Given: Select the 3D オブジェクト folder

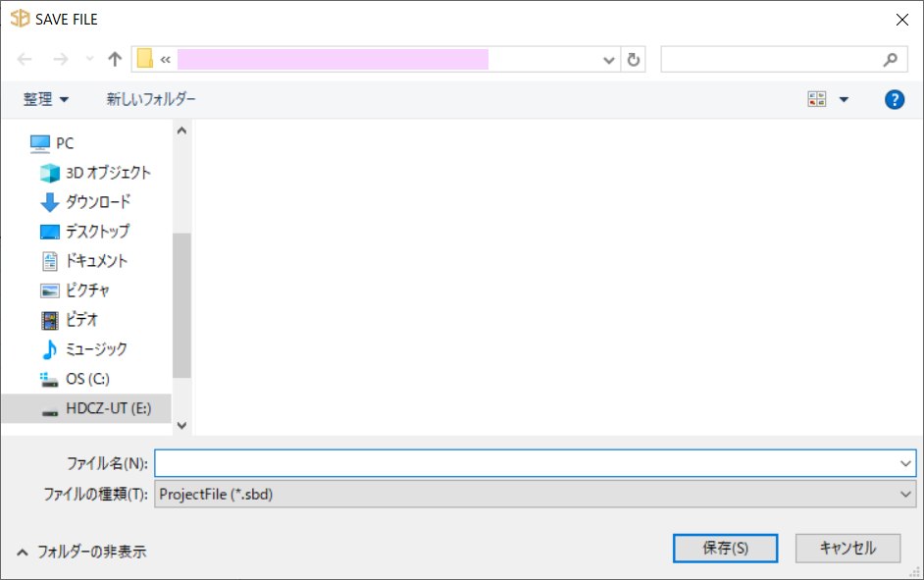Looking at the screenshot, I should pyautogui.click(x=108, y=173).
